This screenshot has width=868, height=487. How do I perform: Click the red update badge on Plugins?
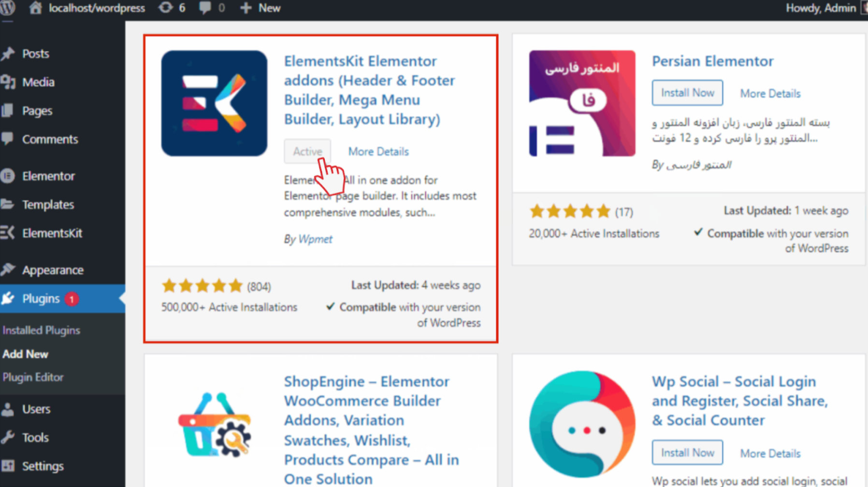[x=72, y=299]
